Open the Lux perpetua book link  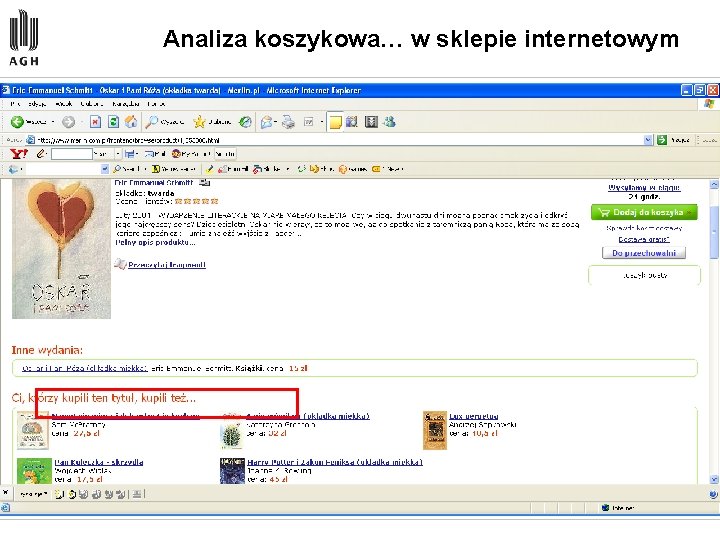point(473,416)
